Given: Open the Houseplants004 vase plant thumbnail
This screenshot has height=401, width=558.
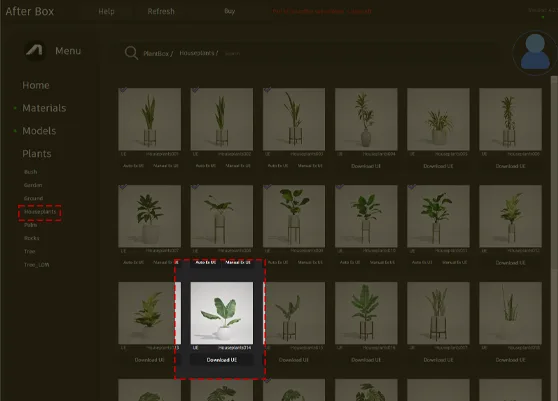Looking at the screenshot, I should [366, 119].
